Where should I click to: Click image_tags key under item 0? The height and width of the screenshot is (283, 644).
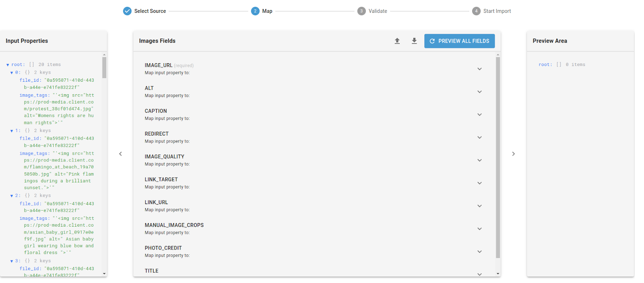click(35, 95)
